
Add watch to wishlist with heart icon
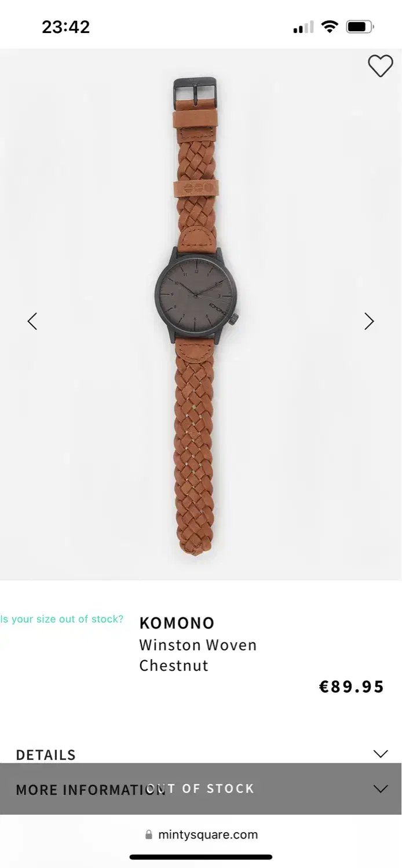(381, 66)
